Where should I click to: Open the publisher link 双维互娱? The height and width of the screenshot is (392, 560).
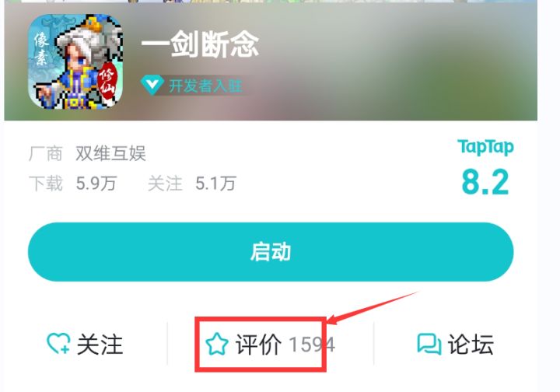pos(110,153)
